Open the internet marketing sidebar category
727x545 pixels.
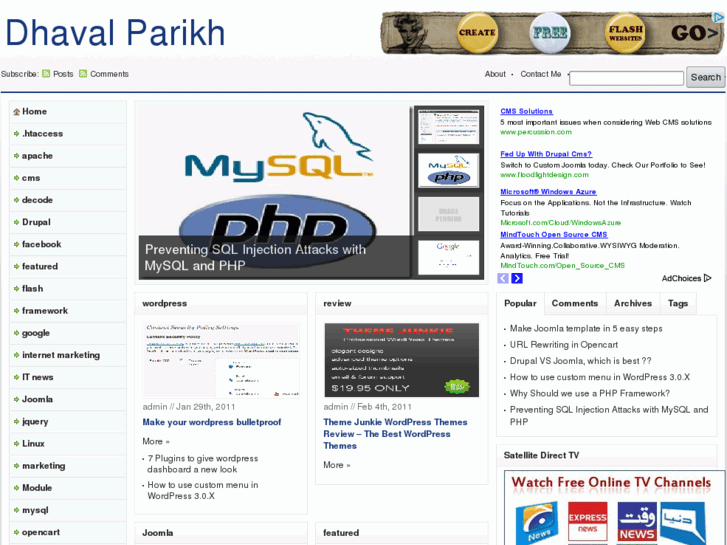68,355
